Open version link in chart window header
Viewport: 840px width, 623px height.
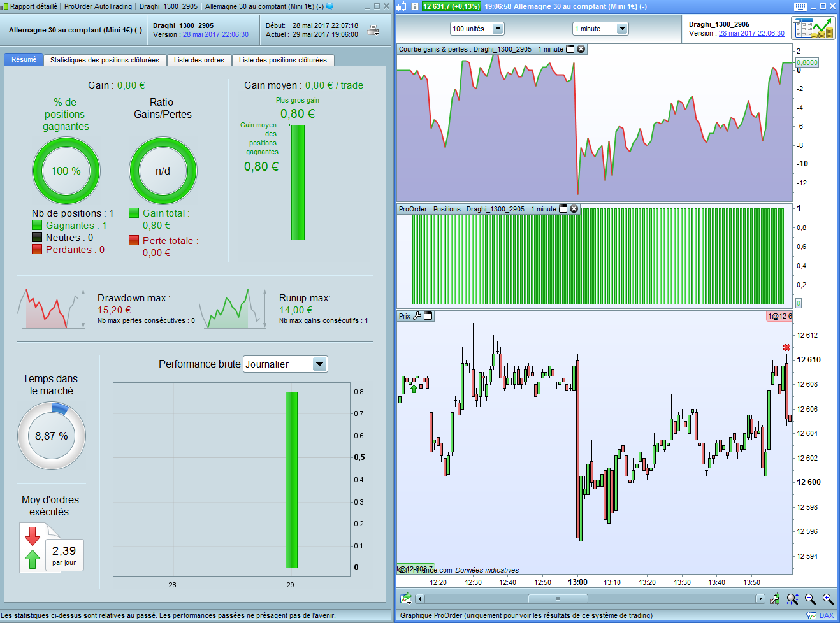tap(751, 33)
